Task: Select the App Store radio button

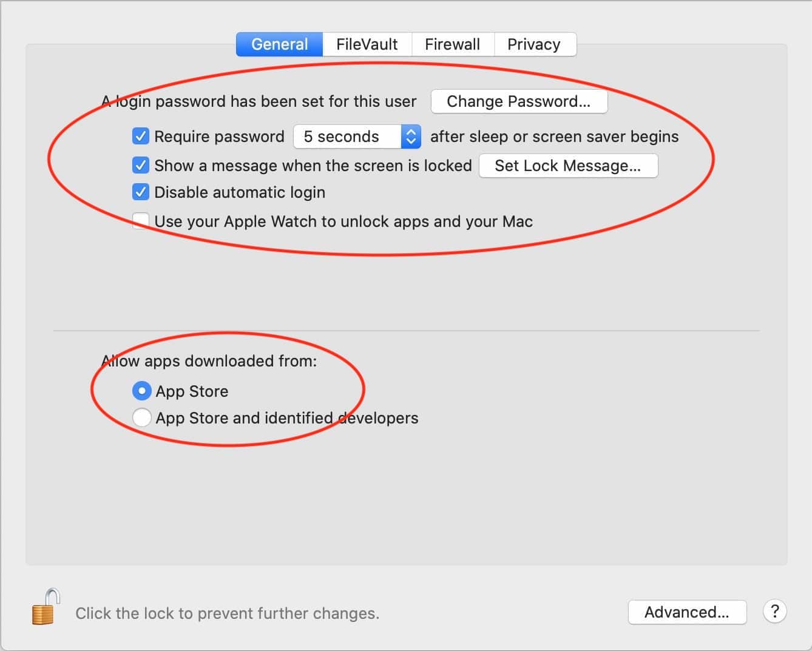Action: 141,391
